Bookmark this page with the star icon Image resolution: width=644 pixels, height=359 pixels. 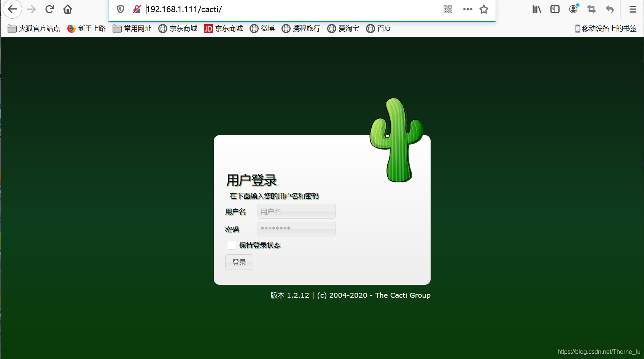[x=484, y=9]
